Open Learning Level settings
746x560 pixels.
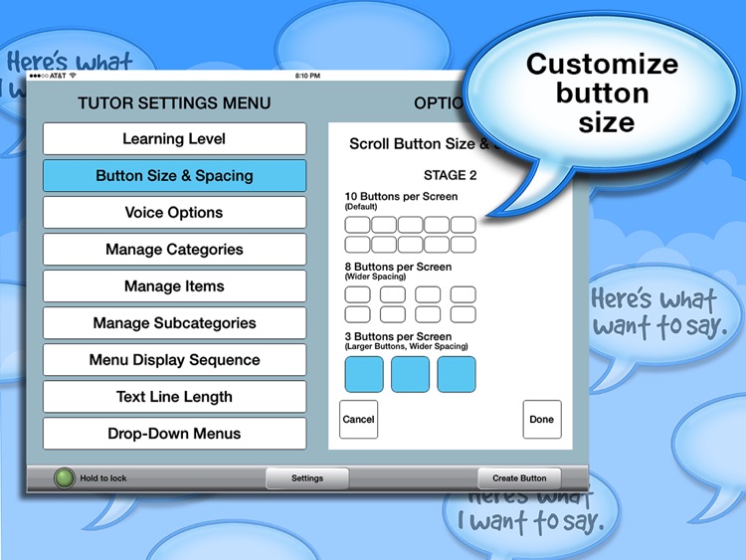[x=174, y=139]
